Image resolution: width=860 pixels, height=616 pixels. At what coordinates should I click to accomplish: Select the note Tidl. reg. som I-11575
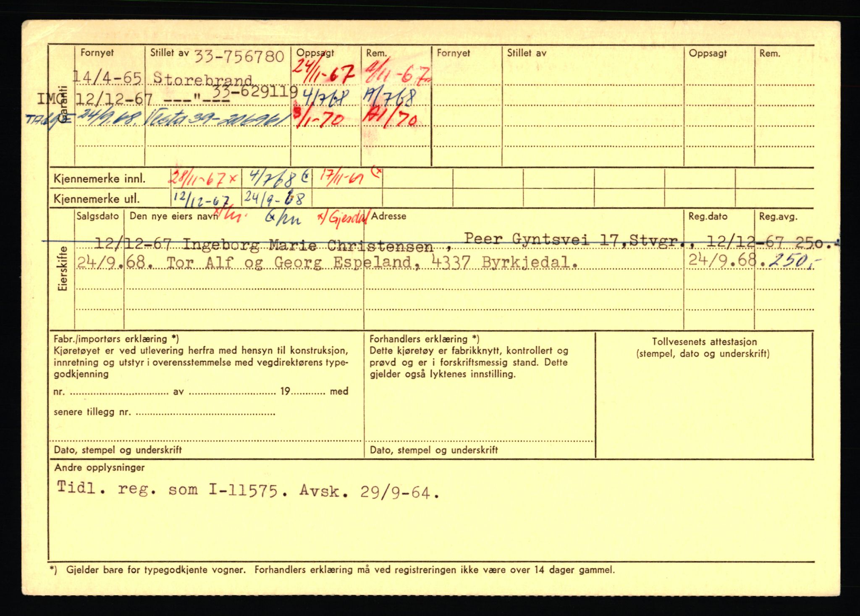172,490
